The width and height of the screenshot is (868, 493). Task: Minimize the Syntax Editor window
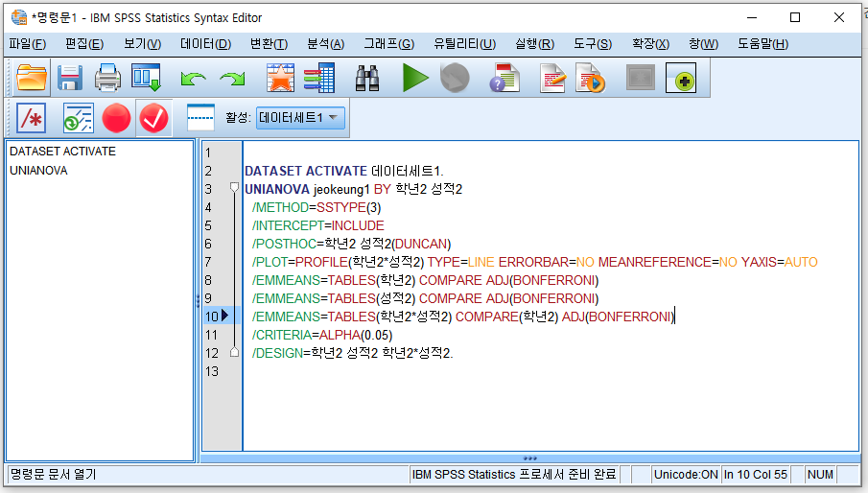[752, 17]
